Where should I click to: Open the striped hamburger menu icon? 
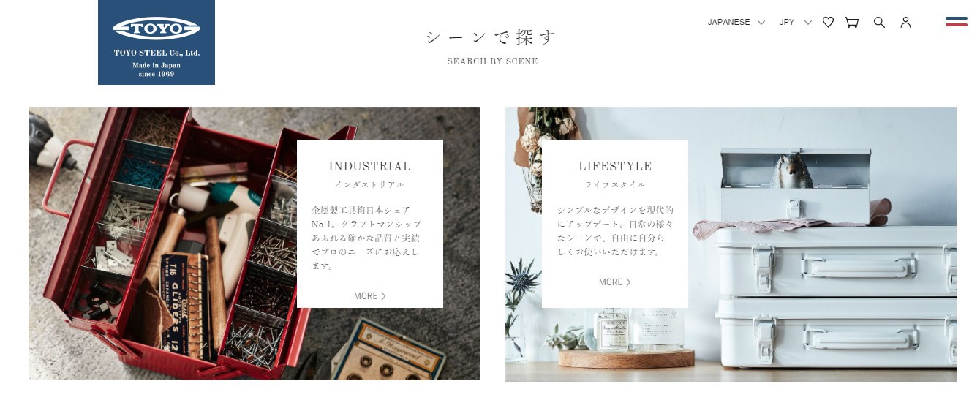pos(956,21)
